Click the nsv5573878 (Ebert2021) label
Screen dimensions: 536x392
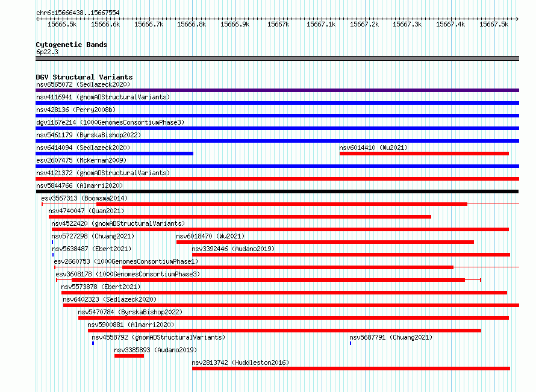[x=101, y=287]
